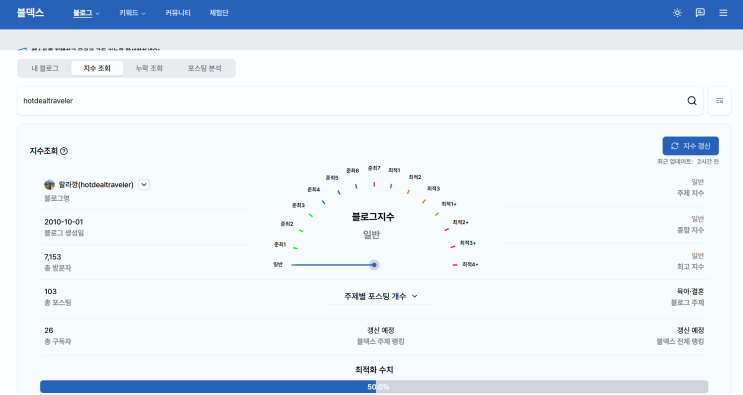Click the 블덱스 주제 랭킹 label

381,341
